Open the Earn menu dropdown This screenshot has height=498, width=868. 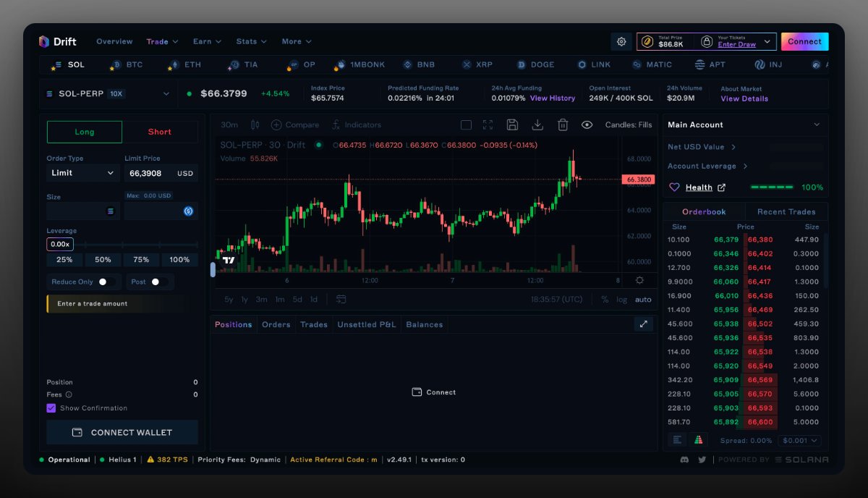(207, 42)
